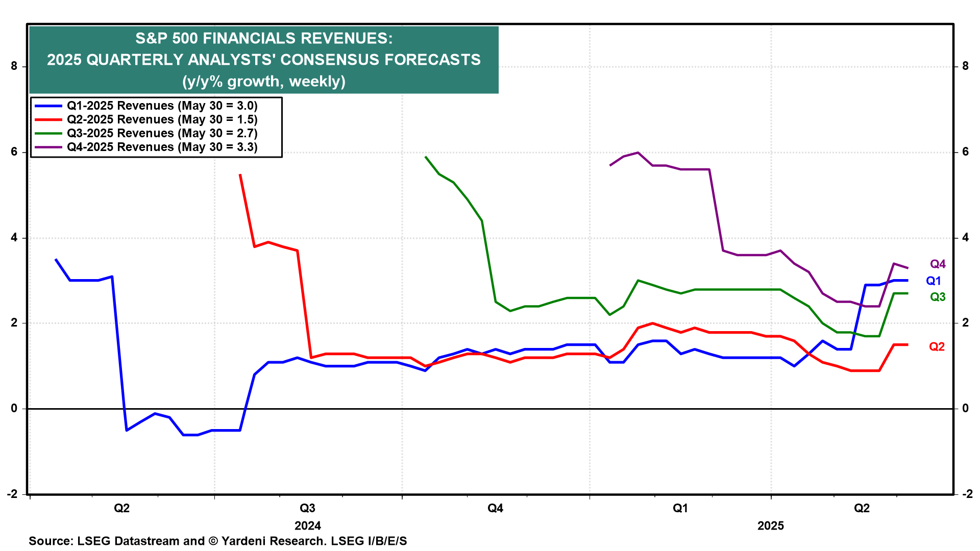The image size is (980, 551).
Task: Click the Q4-2025 Revenues legend text
Action: (x=162, y=147)
